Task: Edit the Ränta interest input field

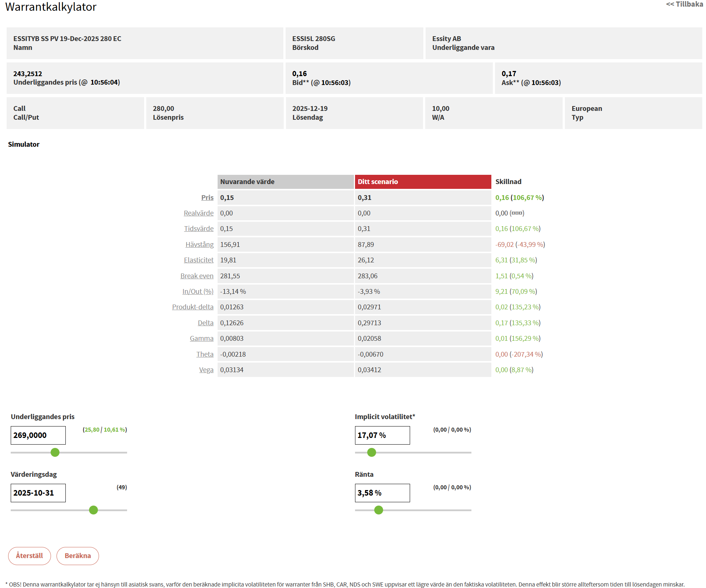Action: pos(382,493)
